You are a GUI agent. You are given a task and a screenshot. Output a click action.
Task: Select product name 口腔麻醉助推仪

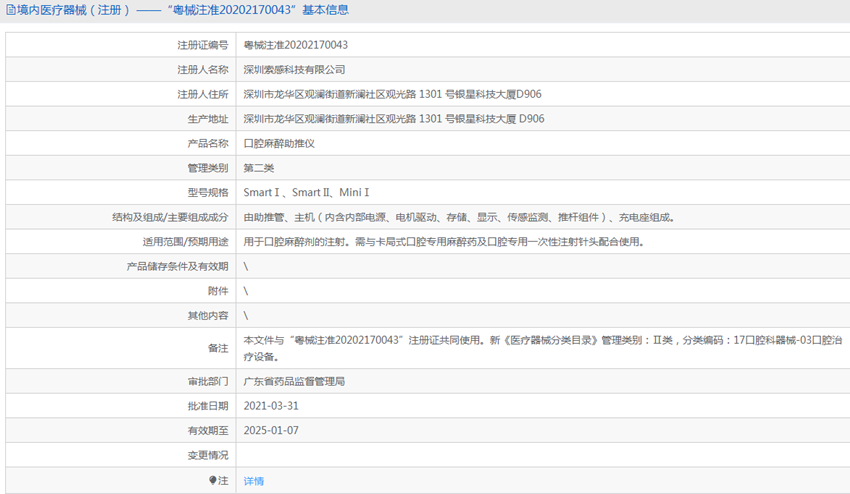(x=279, y=144)
